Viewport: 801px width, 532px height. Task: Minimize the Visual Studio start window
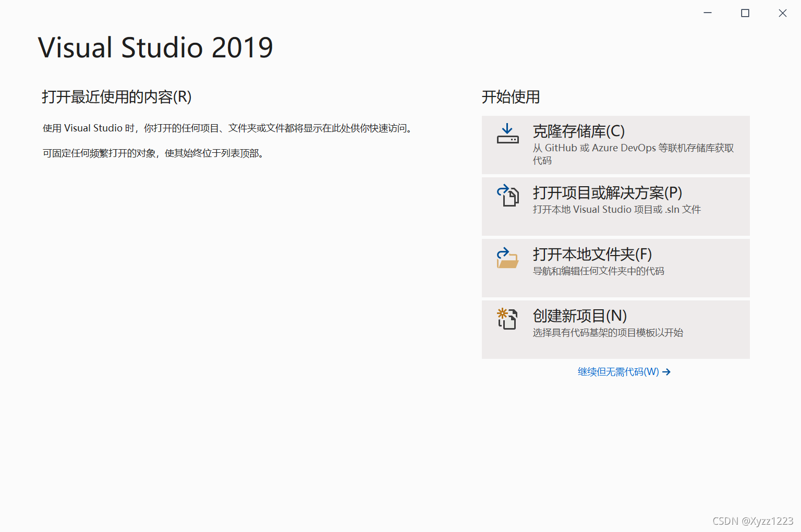pyautogui.click(x=708, y=13)
